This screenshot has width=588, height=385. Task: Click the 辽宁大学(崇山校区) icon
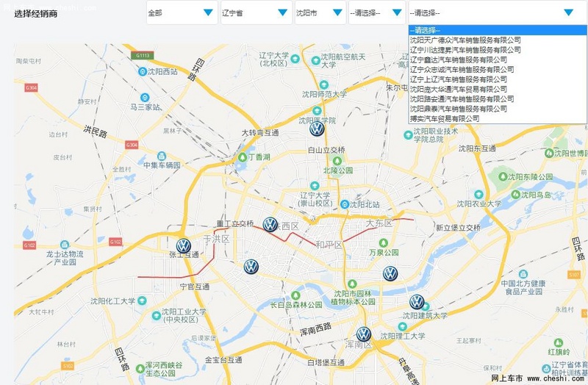315,186
